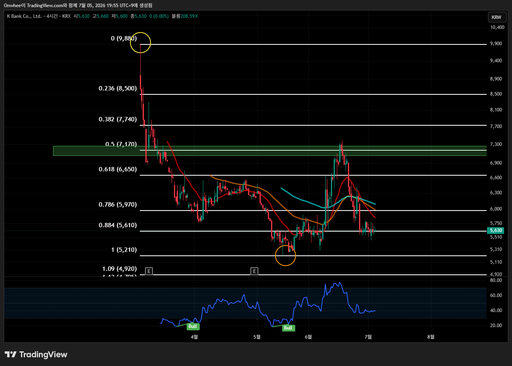Viewport: 512px width, 366px height.
Task: Click the 7월 date axis label
Action: [x=368, y=337]
